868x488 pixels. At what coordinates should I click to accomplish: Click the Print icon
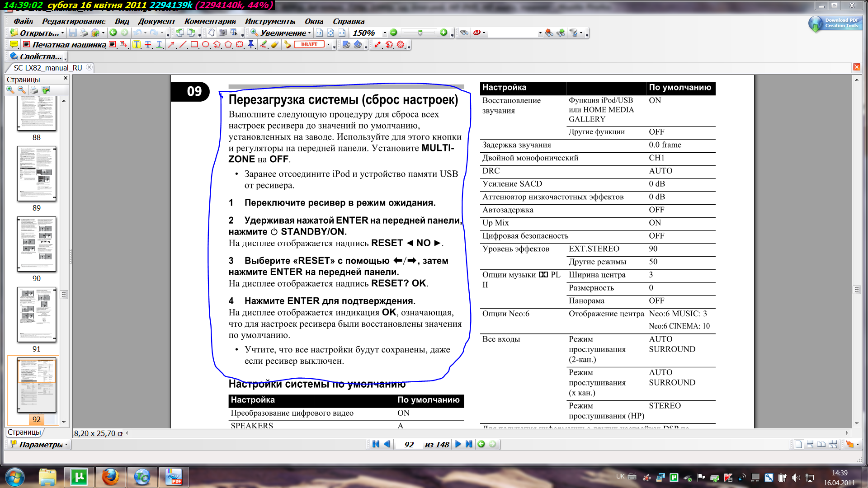click(84, 33)
